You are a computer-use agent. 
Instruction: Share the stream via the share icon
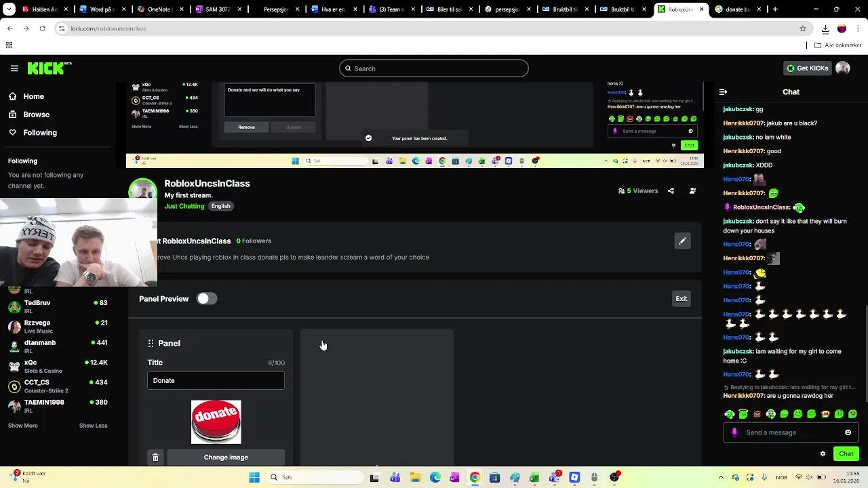tap(671, 191)
